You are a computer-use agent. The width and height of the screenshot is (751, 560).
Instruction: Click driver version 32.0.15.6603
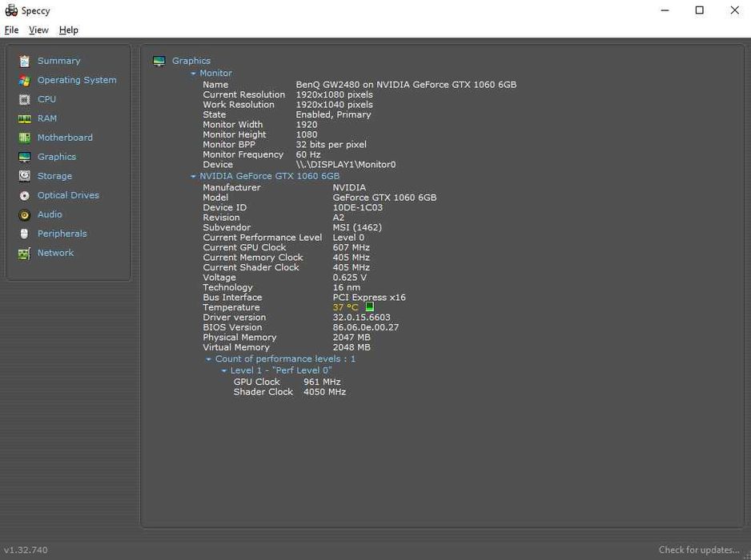(x=362, y=318)
